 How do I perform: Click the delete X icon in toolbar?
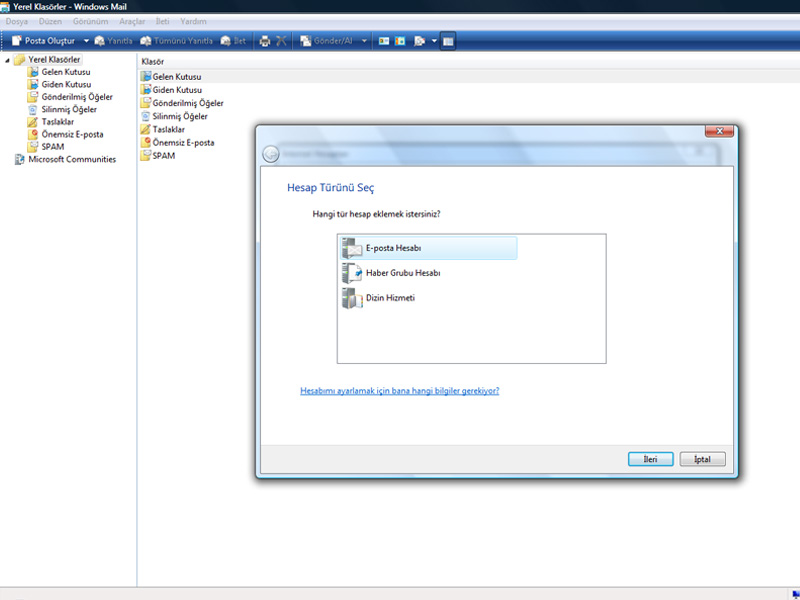[281, 41]
